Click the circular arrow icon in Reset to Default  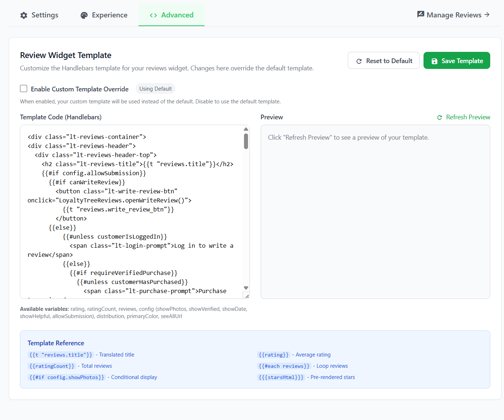359,61
